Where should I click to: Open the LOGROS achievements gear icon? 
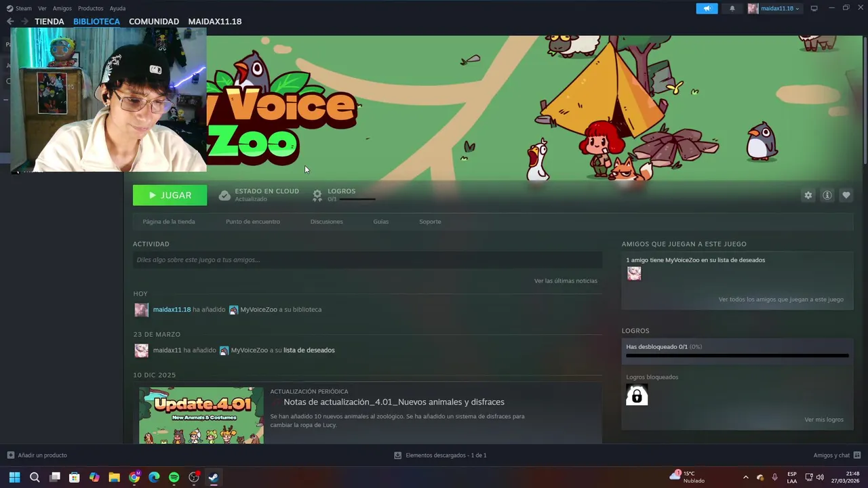(317, 195)
